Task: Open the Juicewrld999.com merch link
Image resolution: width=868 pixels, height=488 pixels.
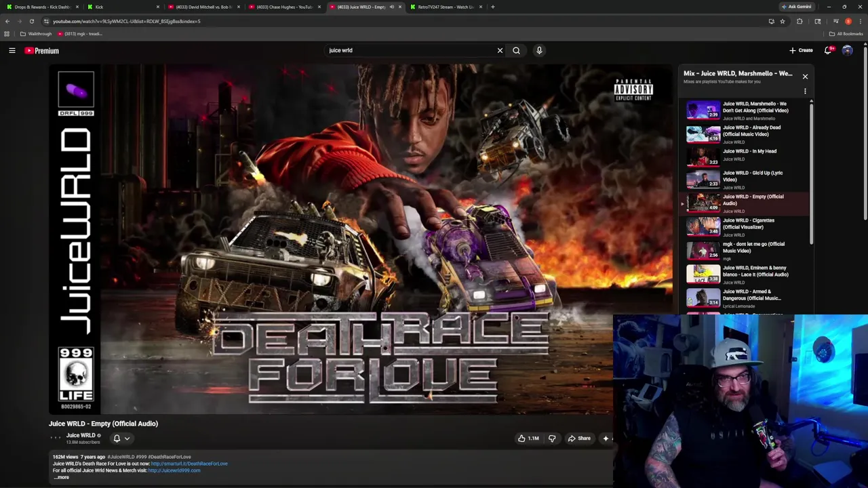Action: point(174,470)
